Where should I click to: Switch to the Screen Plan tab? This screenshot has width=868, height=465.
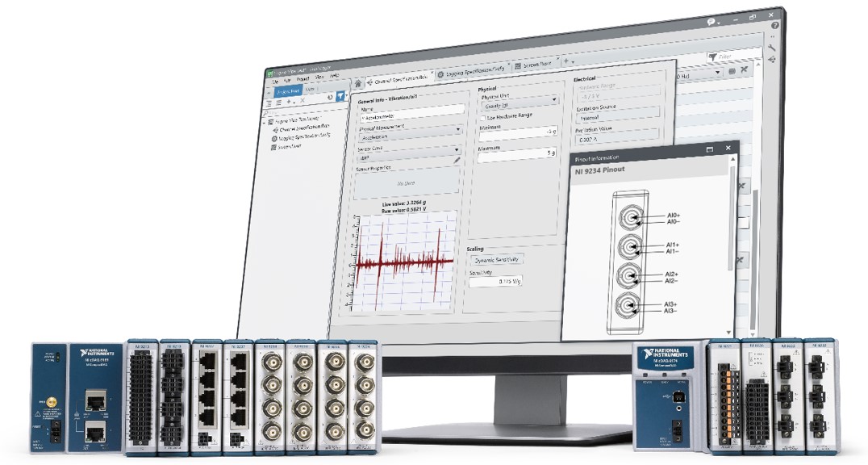point(535,66)
